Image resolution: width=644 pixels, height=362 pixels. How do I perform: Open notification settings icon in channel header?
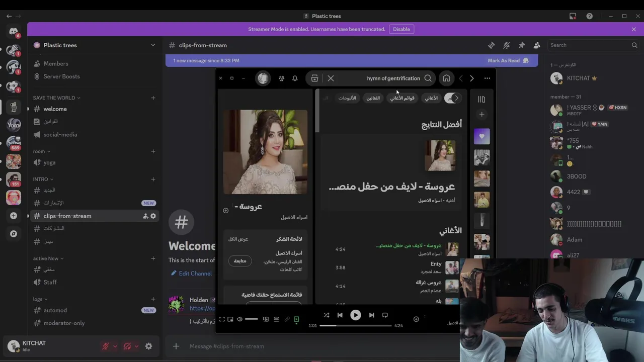click(507, 45)
